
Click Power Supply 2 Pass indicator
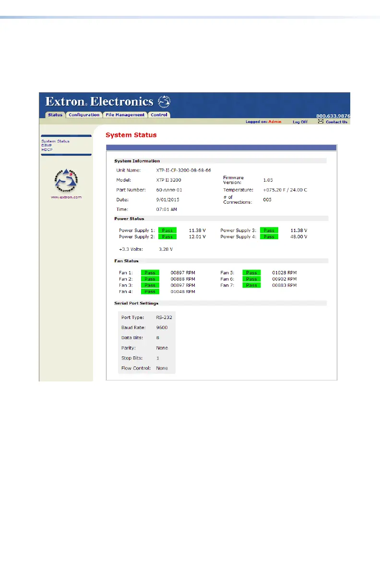167,237
